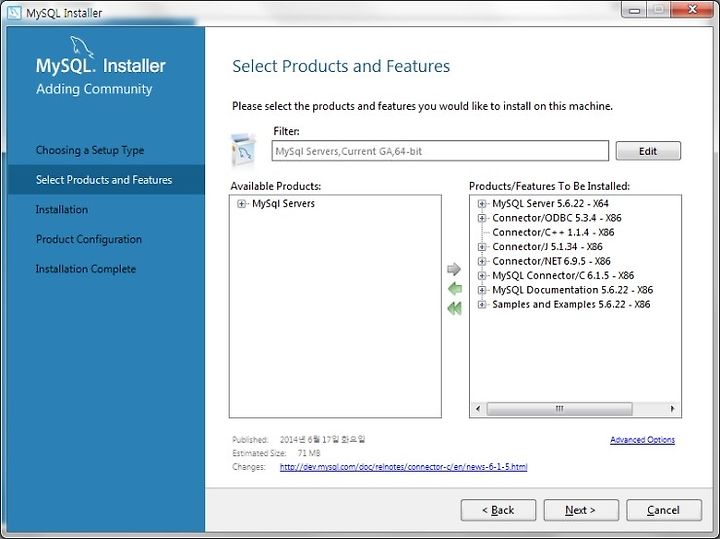
Task: Select MySQL Connector/C 6.1.5 - X86 item
Action: tap(563, 275)
